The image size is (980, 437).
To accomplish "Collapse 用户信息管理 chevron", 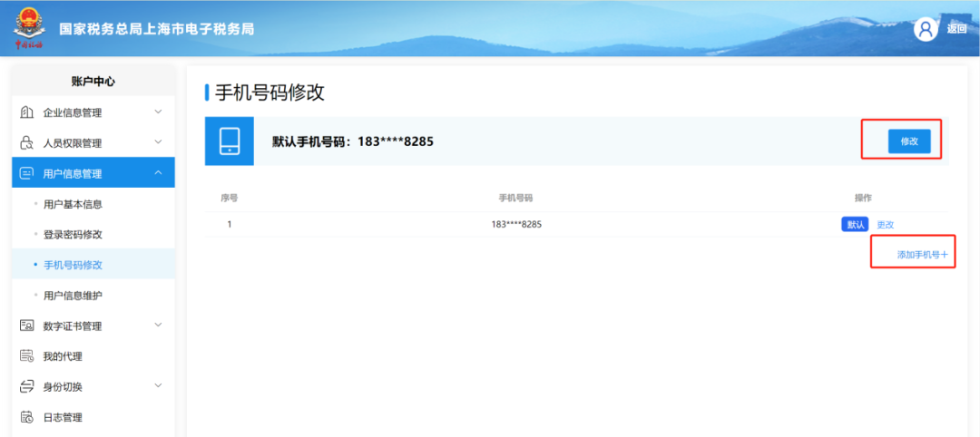I will coord(158,173).
